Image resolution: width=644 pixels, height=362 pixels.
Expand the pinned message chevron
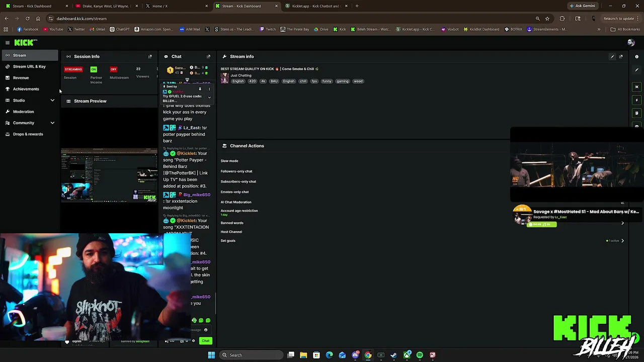209,98
